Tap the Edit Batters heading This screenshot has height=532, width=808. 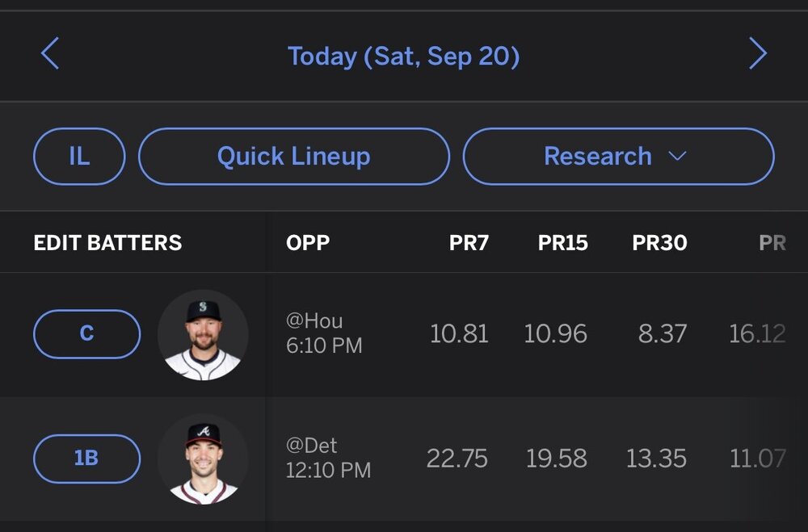click(x=107, y=243)
